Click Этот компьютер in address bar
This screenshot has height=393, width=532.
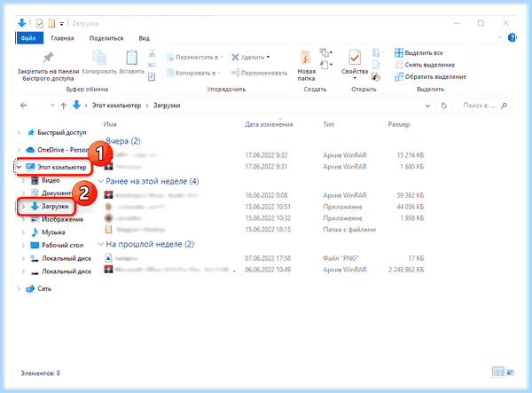pyautogui.click(x=116, y=106)
